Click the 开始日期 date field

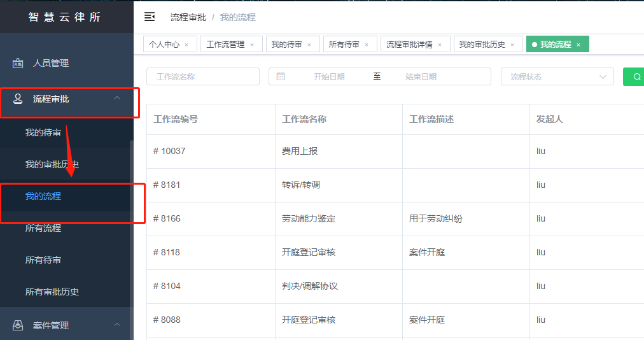329,77
